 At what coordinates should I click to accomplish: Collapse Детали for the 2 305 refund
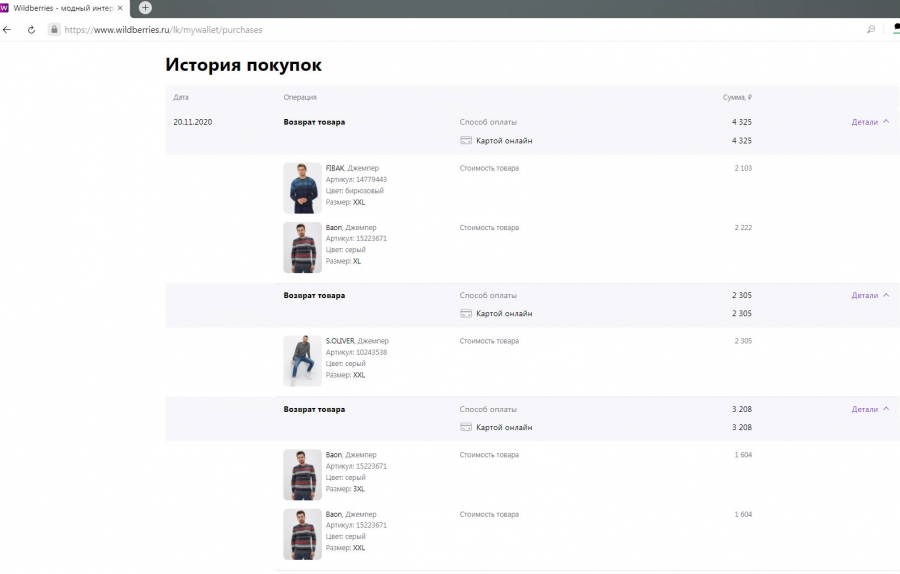[870, 295]
